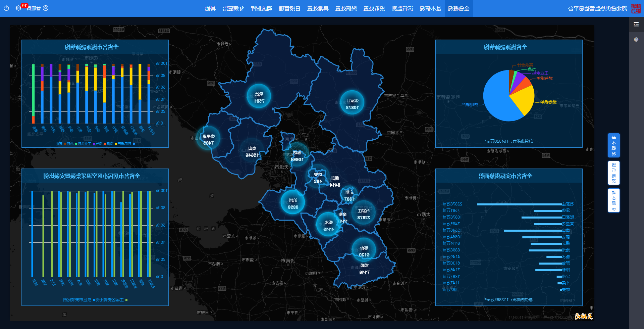Image resolution: width=644 pixels, height=329 pixels.
Task: Click the 全省热源能源结构 panel title
Action: click(505, 47)
